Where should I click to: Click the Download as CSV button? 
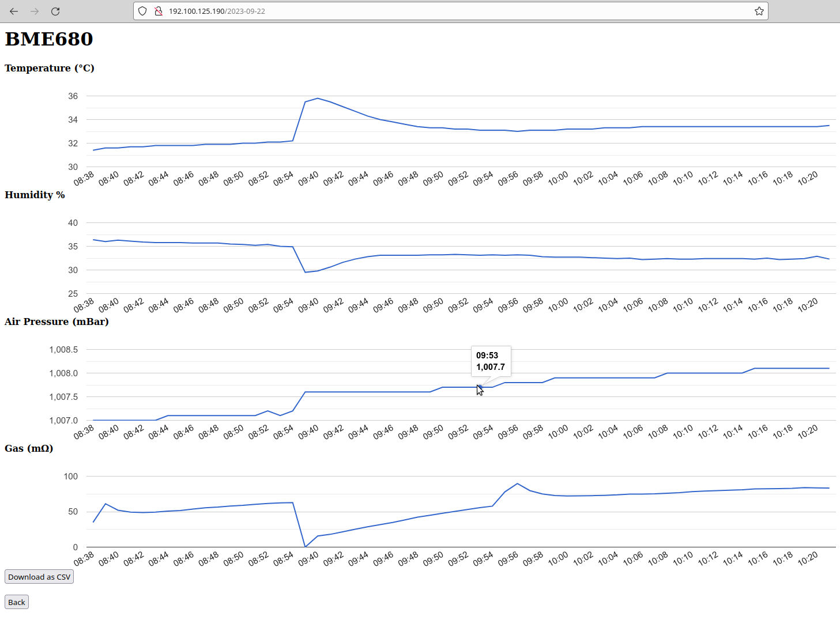click(x=39, y=577)
